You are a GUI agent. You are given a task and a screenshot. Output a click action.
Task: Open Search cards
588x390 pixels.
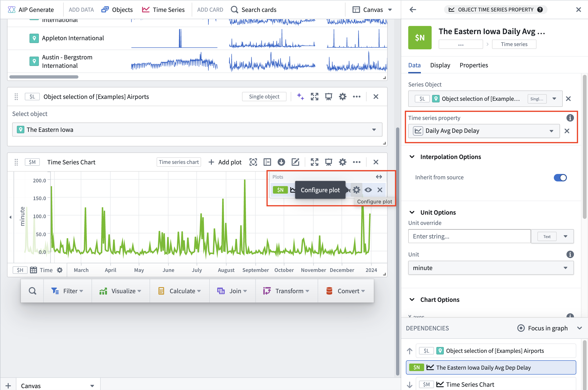point(254,9)
